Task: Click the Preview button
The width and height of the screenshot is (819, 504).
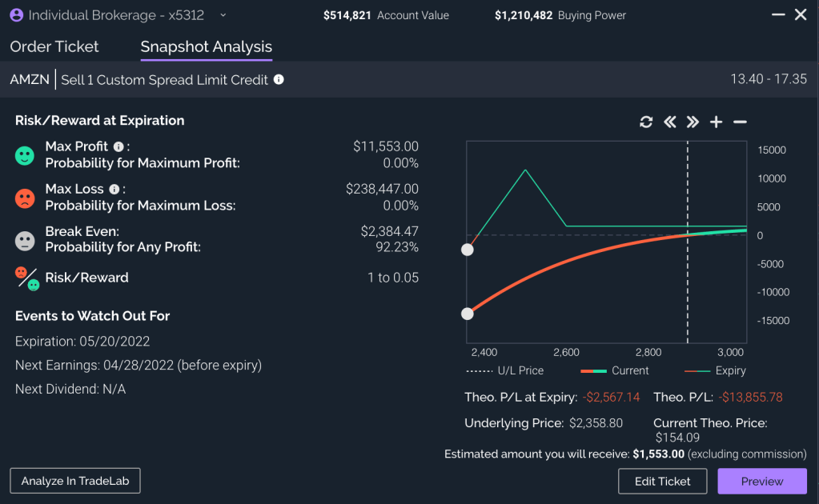Action: [761, 481]
